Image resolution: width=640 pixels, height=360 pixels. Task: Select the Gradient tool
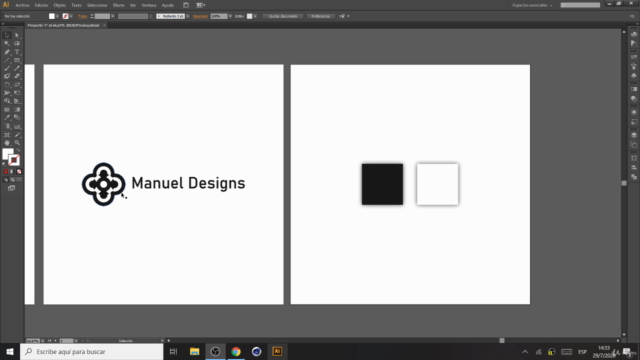pyautogui.click(x=17, y=110)
